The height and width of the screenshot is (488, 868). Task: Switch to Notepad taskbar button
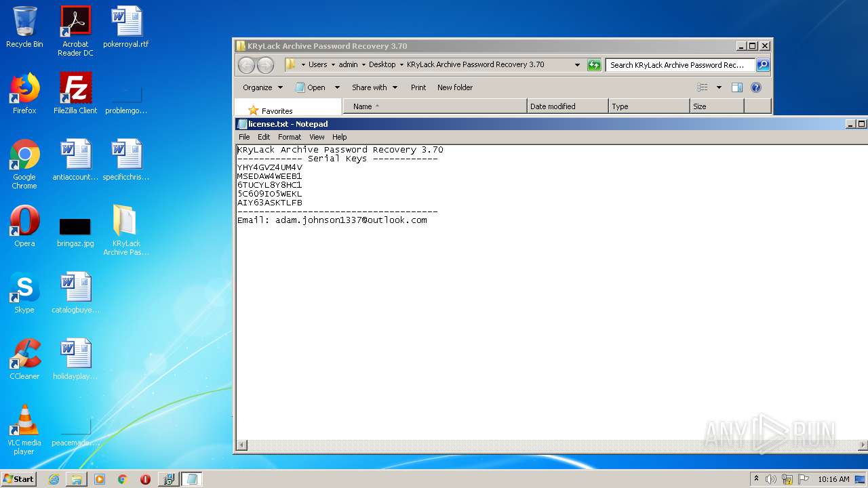coord(191,479)
